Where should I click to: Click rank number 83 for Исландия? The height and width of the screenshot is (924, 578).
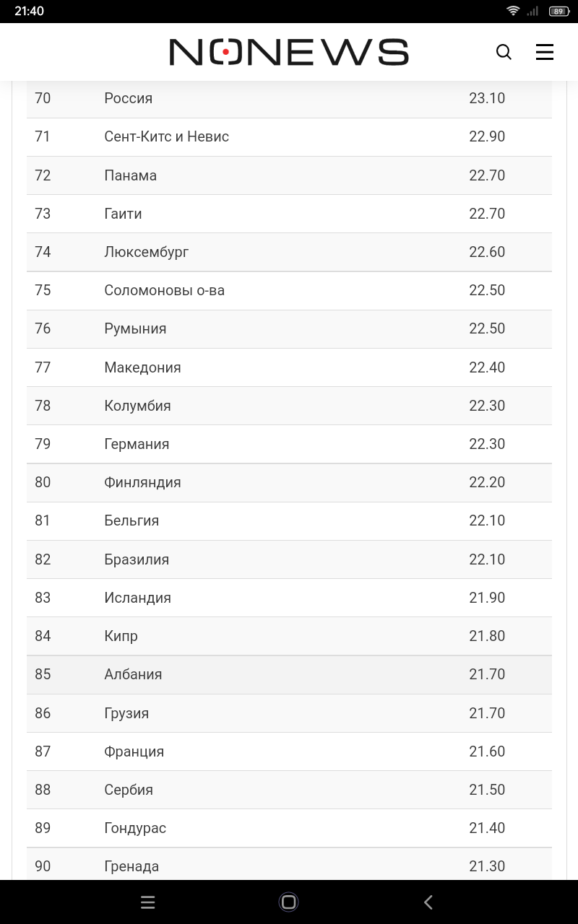click(x=43, y=598)
